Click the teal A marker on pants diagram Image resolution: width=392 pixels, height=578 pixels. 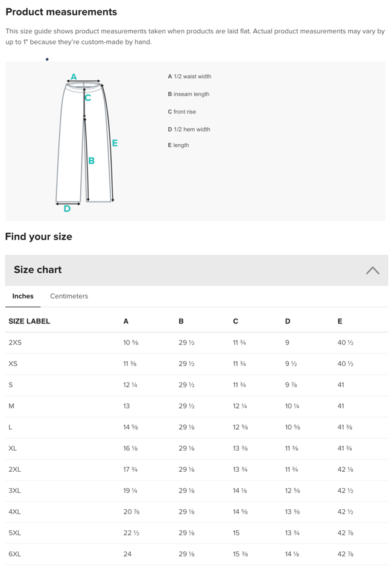(x=74, y=77)
